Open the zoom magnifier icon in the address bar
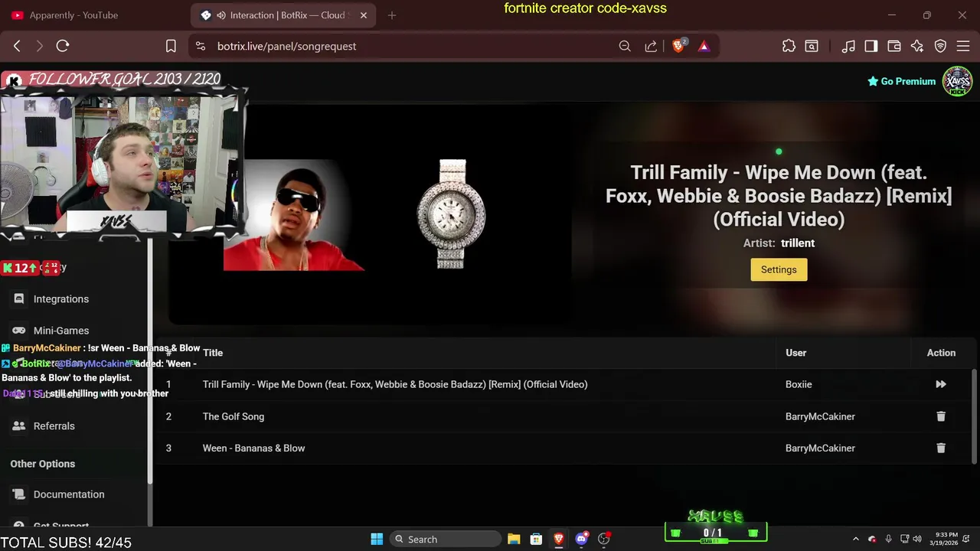The image size is (980, 551). tap(625, 46)
